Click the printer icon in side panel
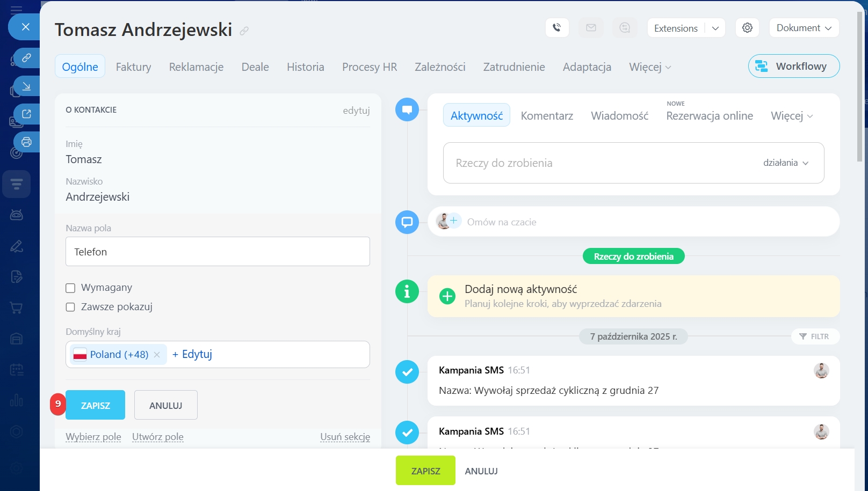The image size is (868, 491). (x=26, y=142)
